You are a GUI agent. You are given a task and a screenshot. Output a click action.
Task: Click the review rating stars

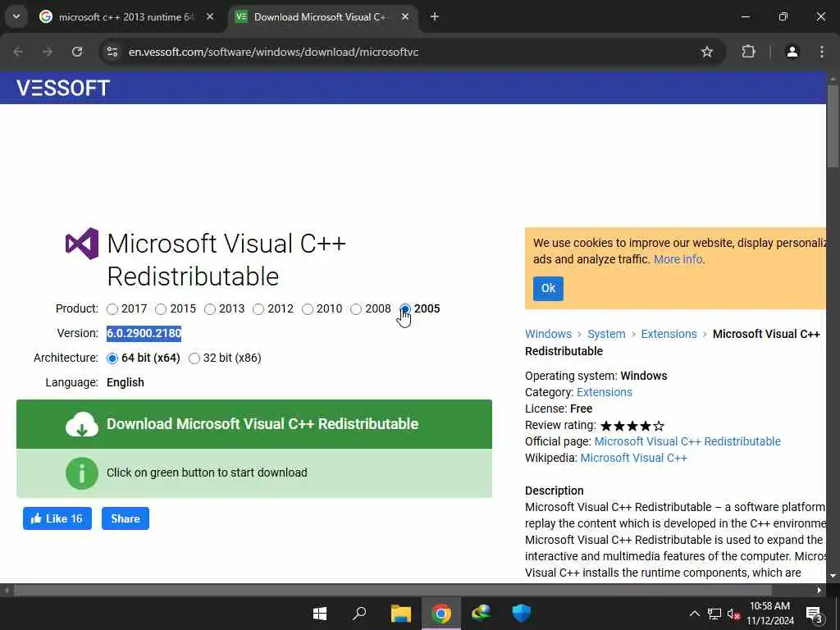pos(632,426)
